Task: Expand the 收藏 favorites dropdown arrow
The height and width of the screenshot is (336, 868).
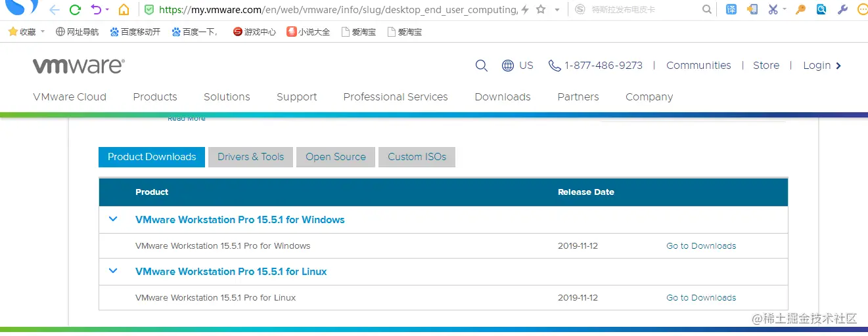Action: (x=43, y=31)
